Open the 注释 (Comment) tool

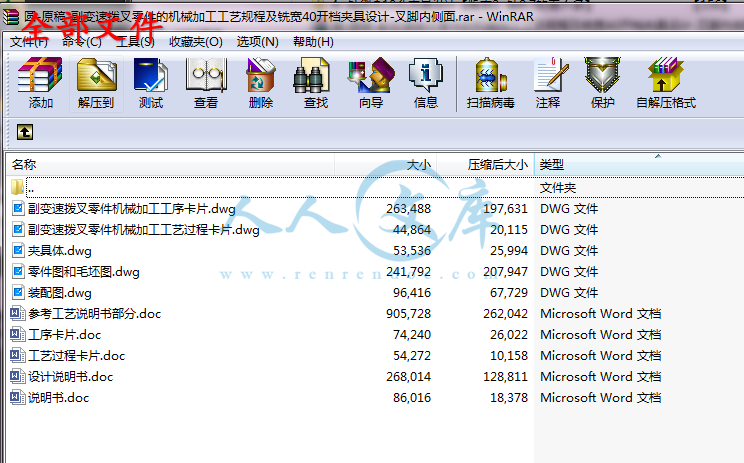pyautogui.click(x=548, y=83)
